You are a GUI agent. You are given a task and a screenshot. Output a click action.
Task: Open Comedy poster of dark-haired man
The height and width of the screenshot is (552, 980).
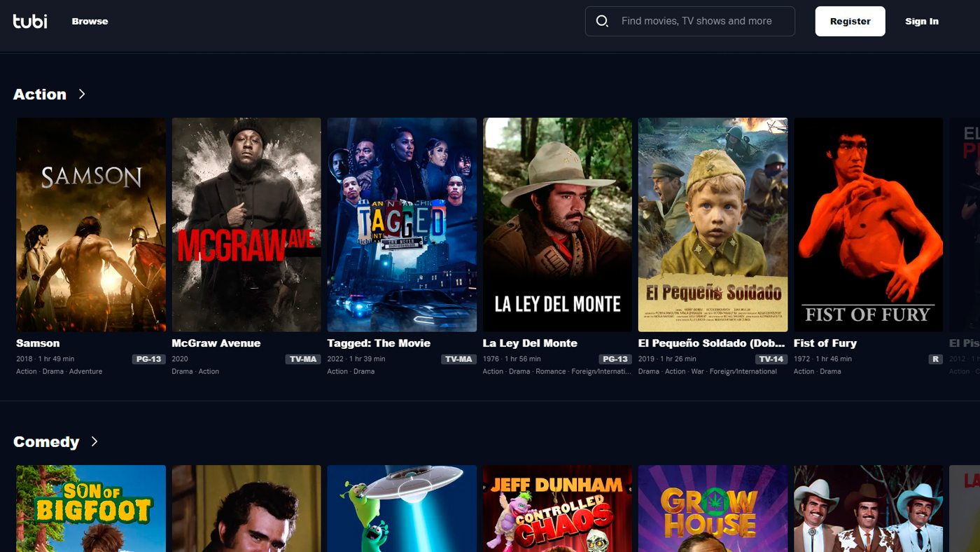pos(246,509)
